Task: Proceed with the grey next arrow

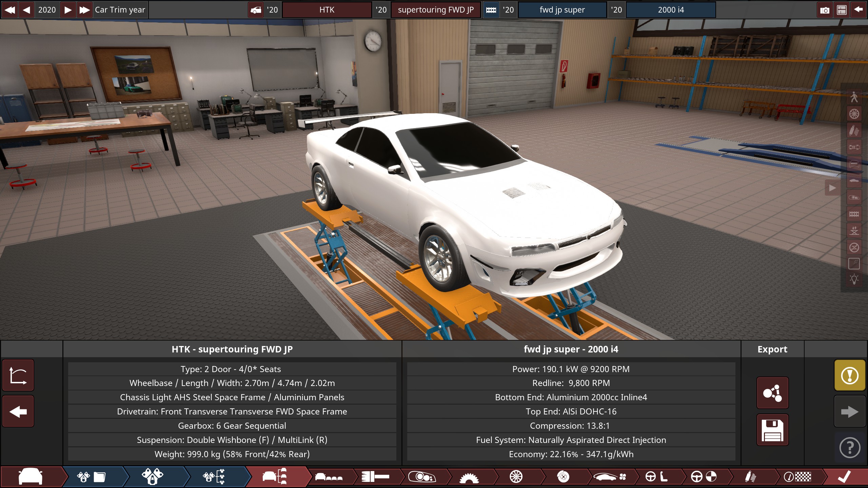Action: [849, 411]
